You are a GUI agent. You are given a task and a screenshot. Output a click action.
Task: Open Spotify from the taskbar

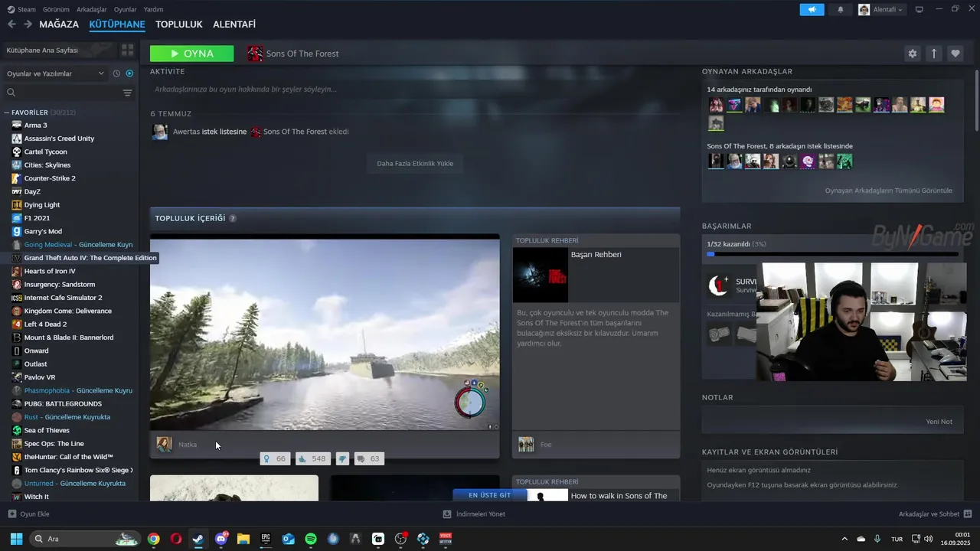311,539
